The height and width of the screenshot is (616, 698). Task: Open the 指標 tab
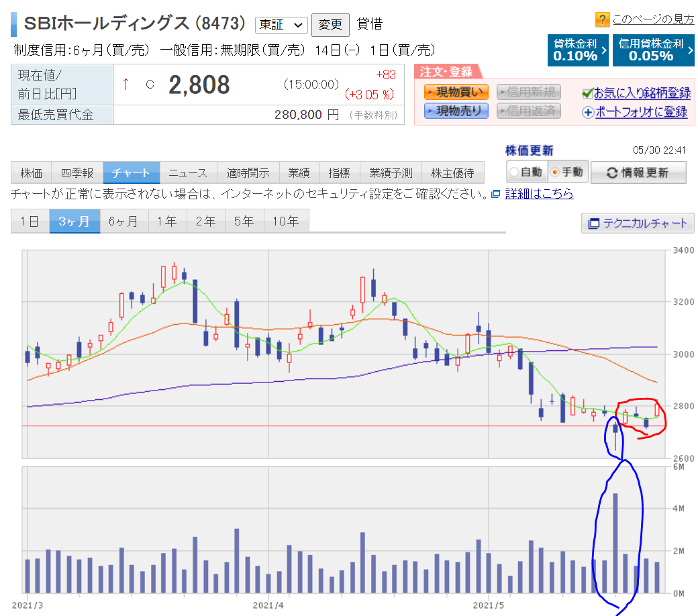click(340, 172)
